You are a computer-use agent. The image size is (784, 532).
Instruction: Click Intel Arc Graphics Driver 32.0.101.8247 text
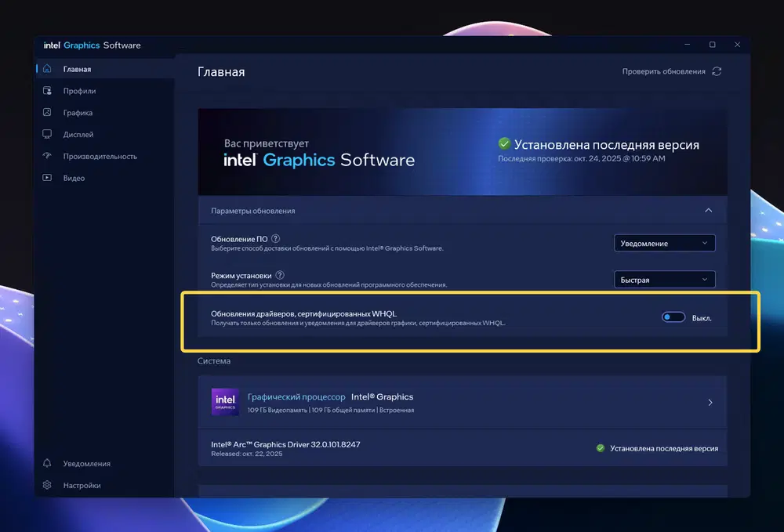[x=285, y=444]
